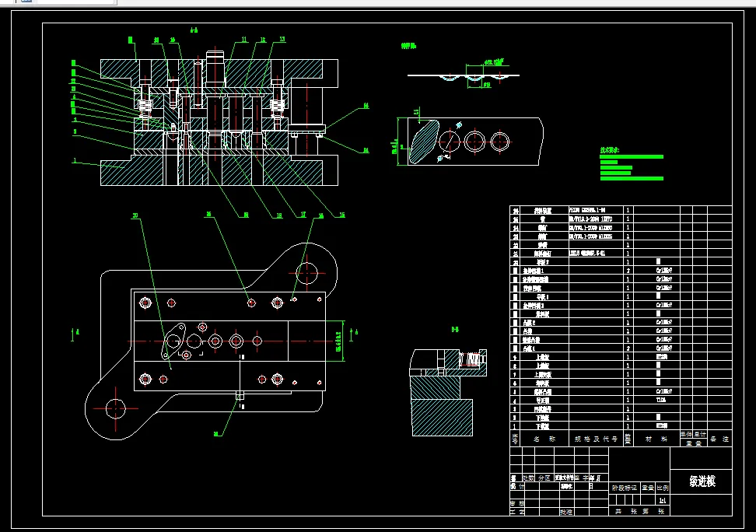Pick the hatched oval blank in strip layout
Viewport: 756px width, 532px height.
[x=424, y=142]
